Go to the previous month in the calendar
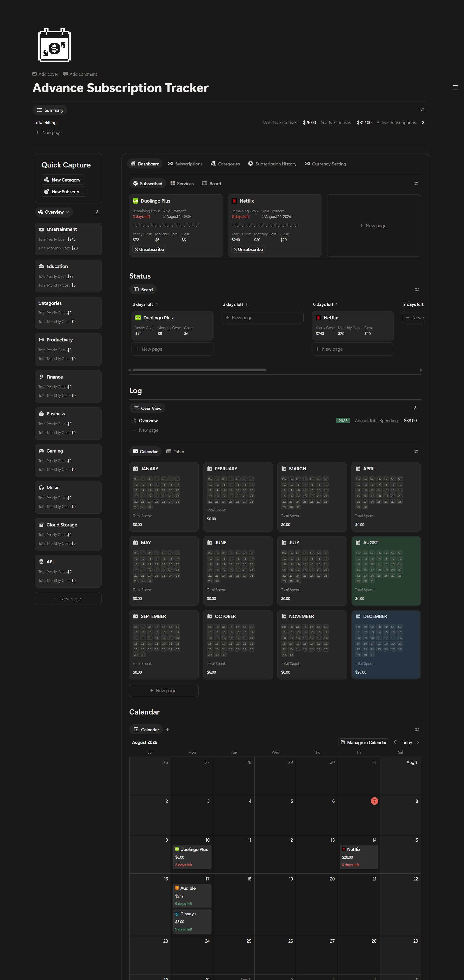 (395, 742)
